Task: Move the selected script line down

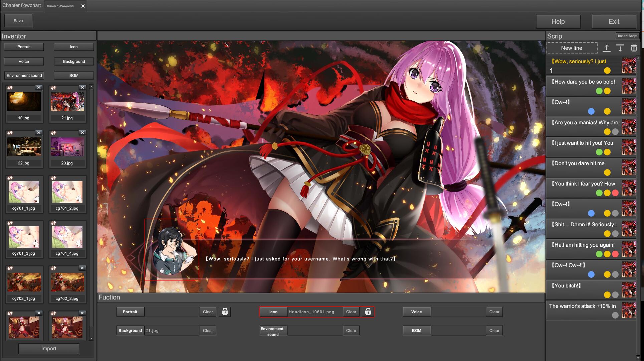Action: click(x=620, y=48)
